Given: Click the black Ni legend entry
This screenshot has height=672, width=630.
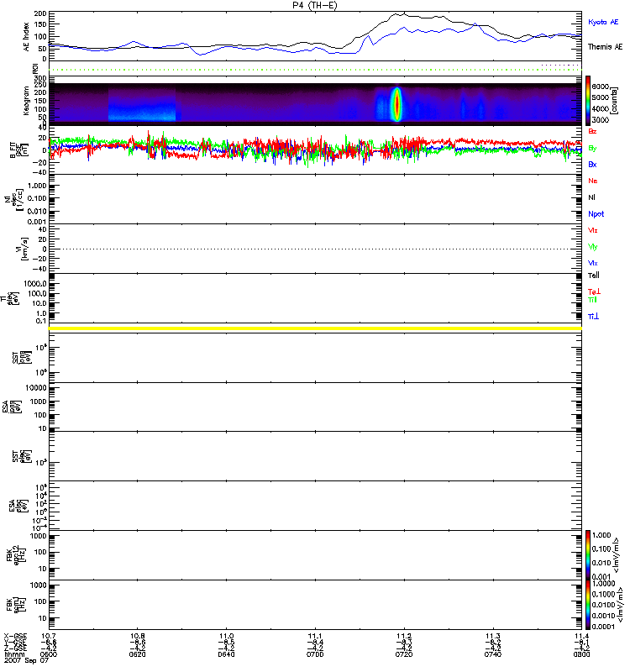Looking at the screenshot, I should pyautogui.click(x=591, y=197).
